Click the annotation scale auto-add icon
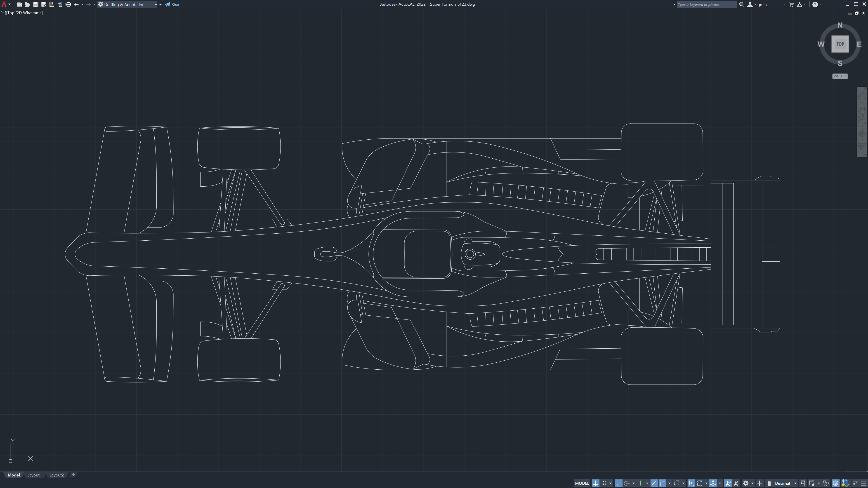This screenshot has width=868, height=488. click(x=736, y=483)
